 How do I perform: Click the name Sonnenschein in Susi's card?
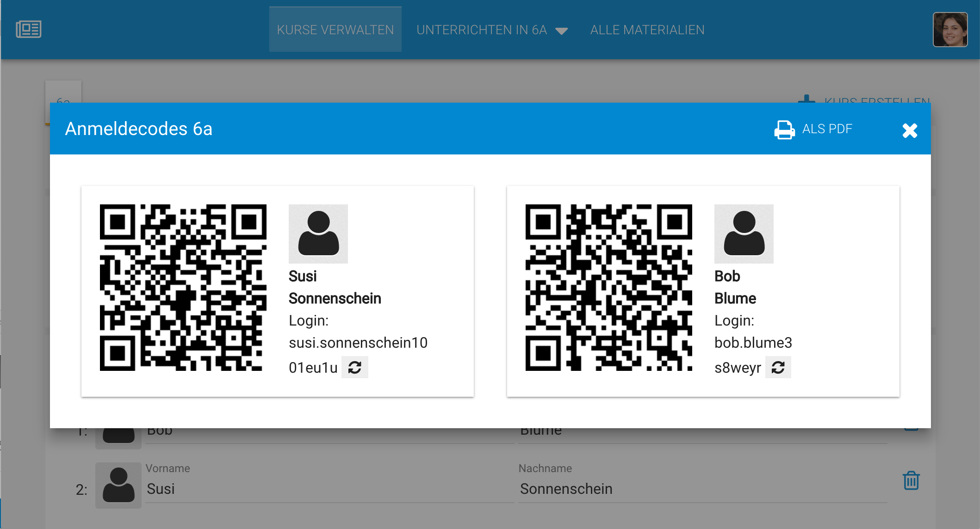point(335,299)
